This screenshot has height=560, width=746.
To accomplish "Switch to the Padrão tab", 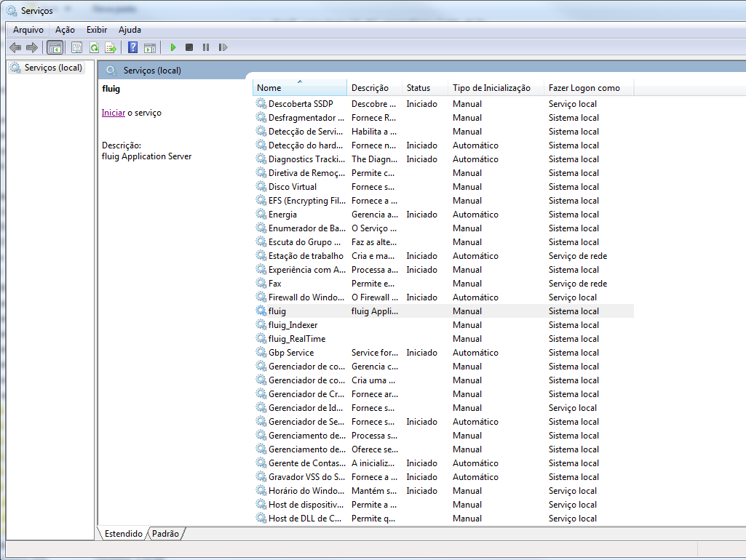I will pos(165,533).
